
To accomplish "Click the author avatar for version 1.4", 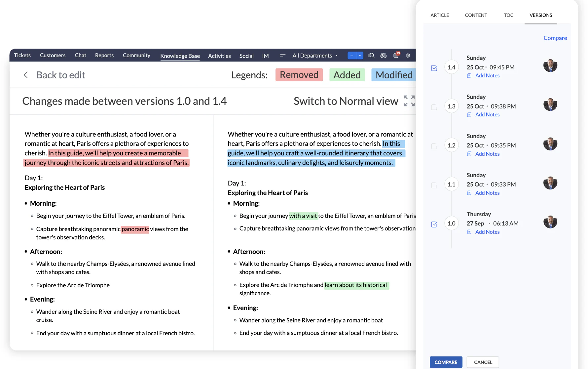I will click(x=550, y=65).
